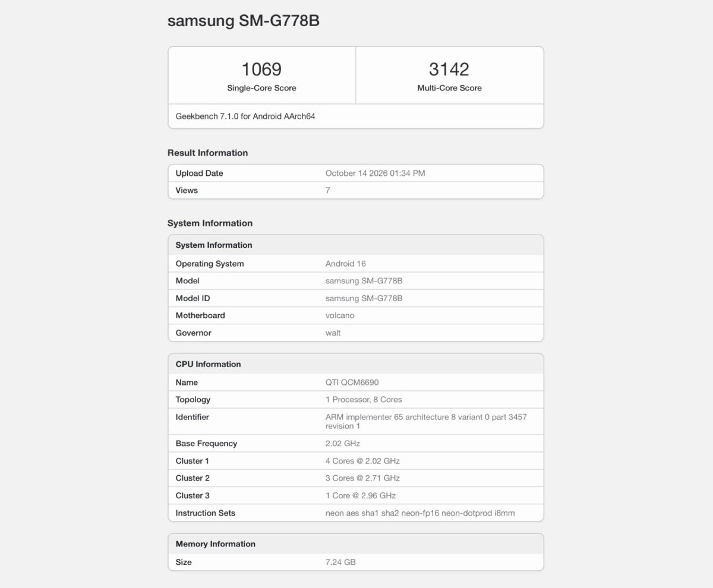Click the Motherboard row label
Viewport: 713px width, 588px height.
(x=200, y=315)
